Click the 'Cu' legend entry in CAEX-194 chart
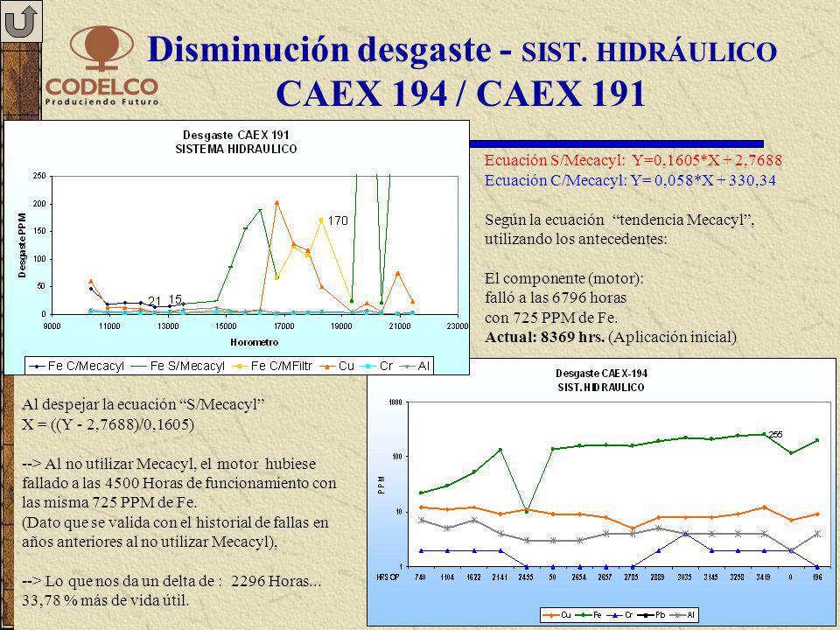 559,615
